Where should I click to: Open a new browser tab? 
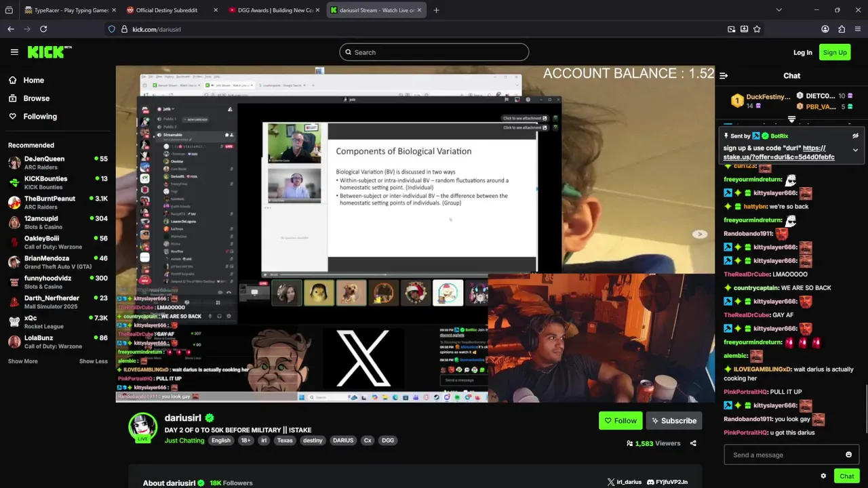436,10
